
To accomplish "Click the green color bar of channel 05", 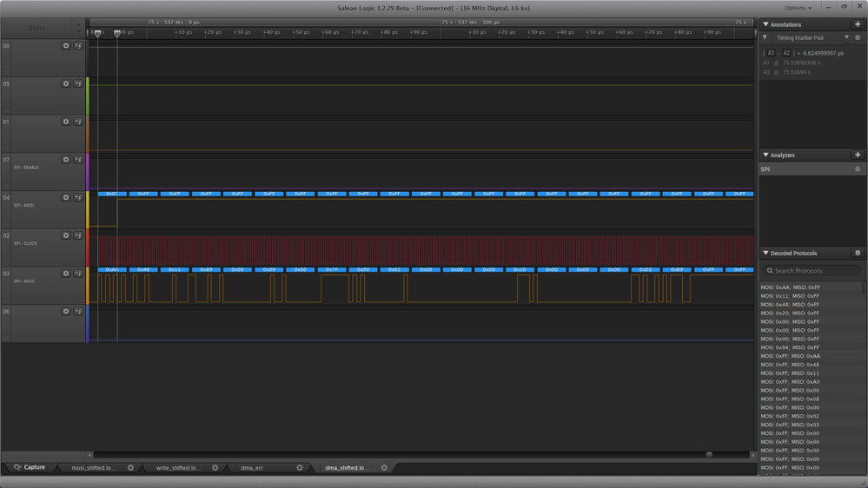I will pyautogui.click(x=88, y=96).
